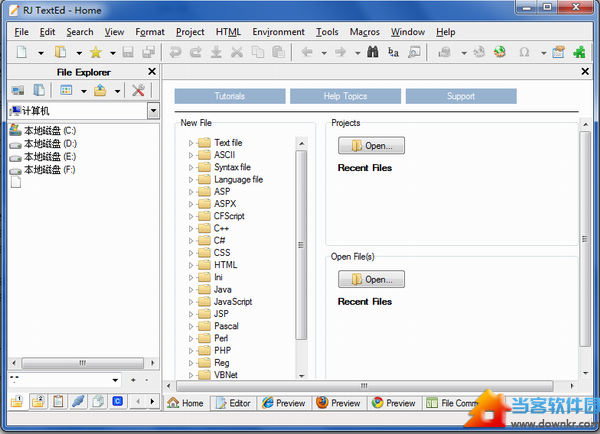This screenshot has width=600, height=434.
Task: Click the Cut scissors toolbar icon
Action: [x=237, y=52]
